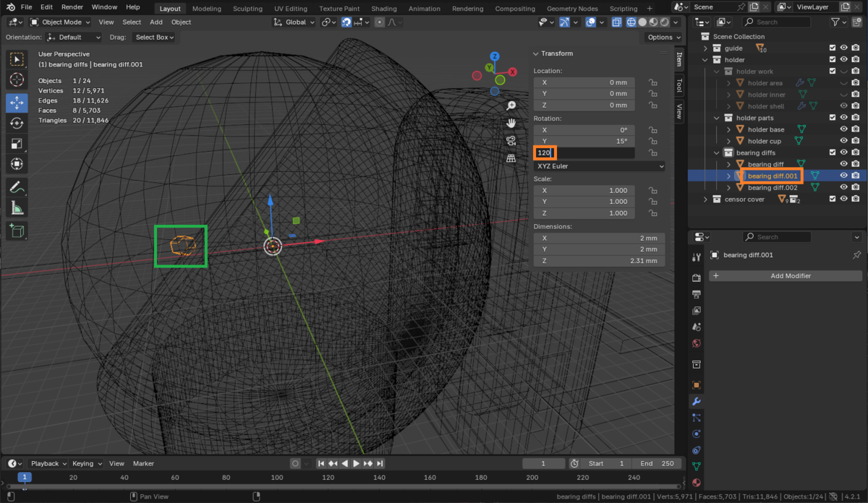Uncheck the guide collection checkbox
This screenshot has height=503, width=868.
click(x=833, y=48)
